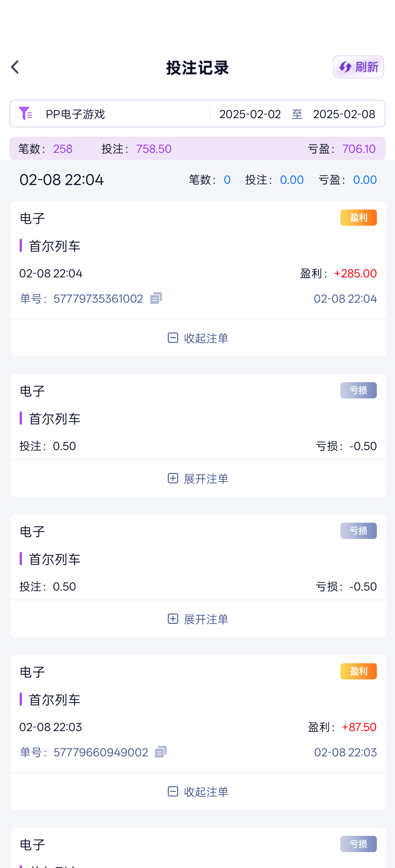Screen dimensions: 395x868
Task: Tap order number text 57779735361002
Action: 98,298
